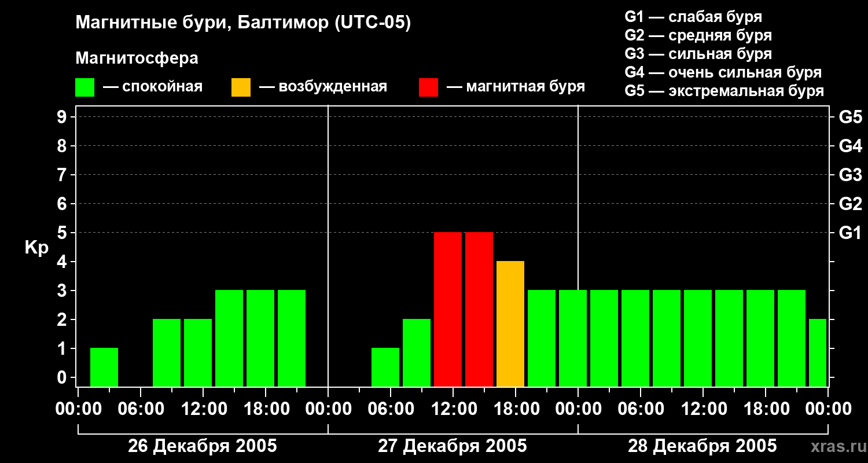The image size is (868, 463).
Task: Select the 'G3 — сильная буря' legend line
Action: tap(698, 54)
